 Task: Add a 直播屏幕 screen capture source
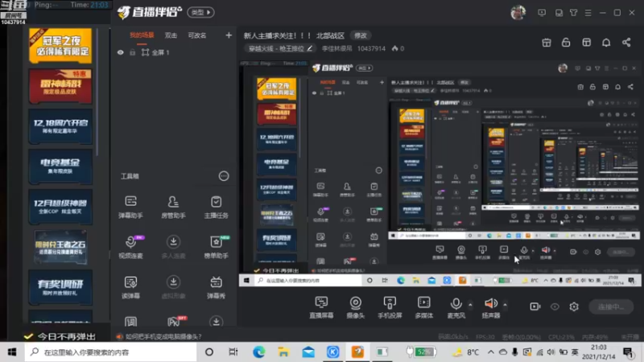coord(321,307)
